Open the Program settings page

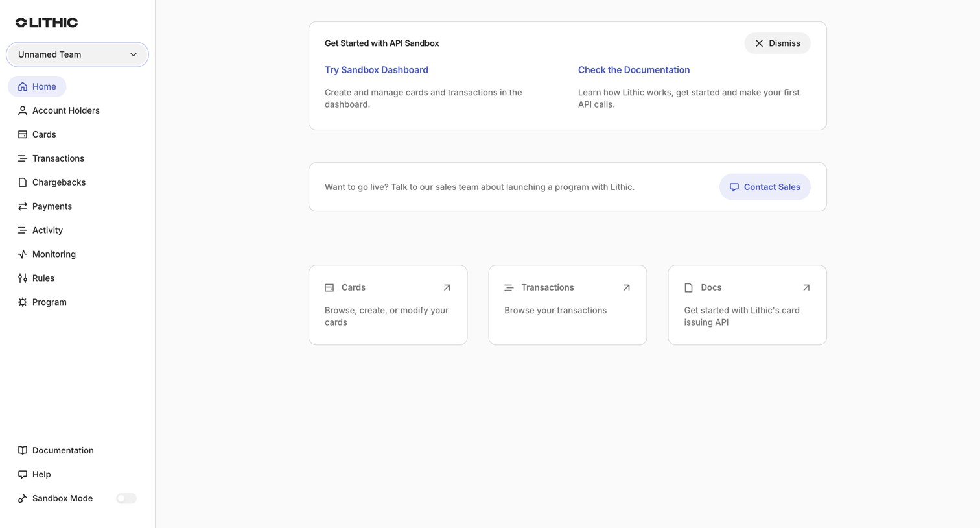[x=42, y=302]
